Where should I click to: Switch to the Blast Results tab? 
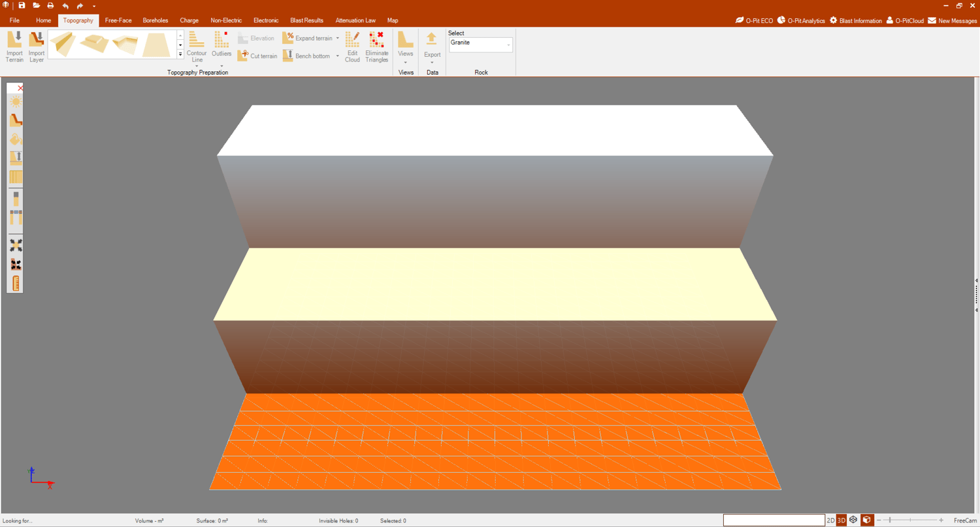(306, 20)
